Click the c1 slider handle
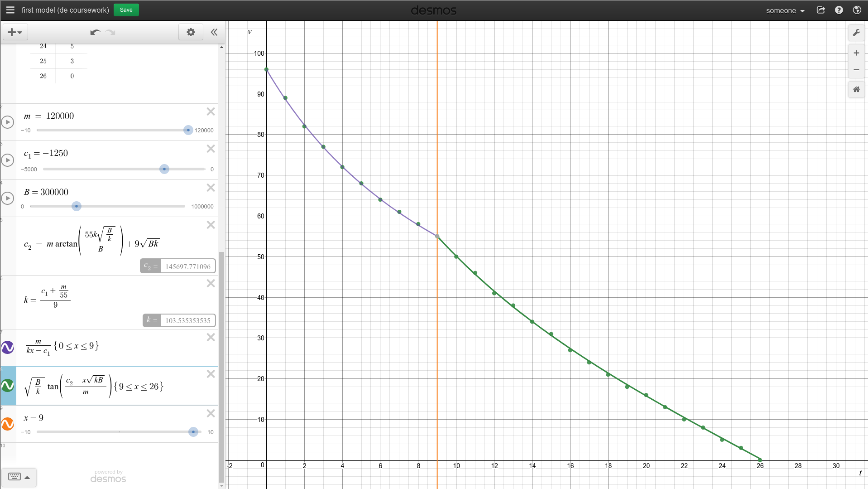The image size is (868, 489). tap(164, 169)
